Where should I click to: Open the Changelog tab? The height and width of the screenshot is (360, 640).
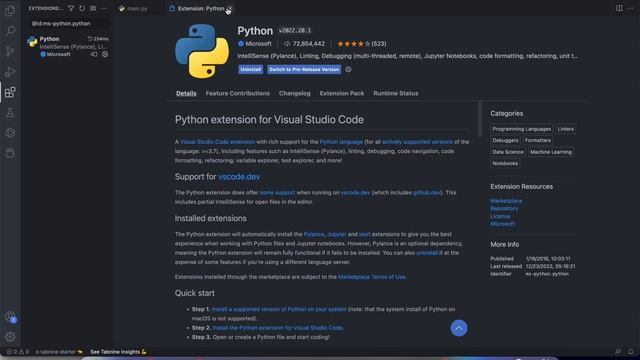tap(294, 93)
